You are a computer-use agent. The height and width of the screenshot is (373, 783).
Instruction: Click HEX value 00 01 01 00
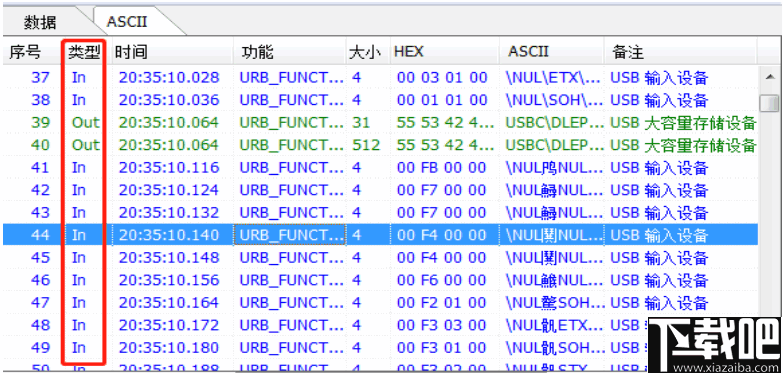[442, 100]
